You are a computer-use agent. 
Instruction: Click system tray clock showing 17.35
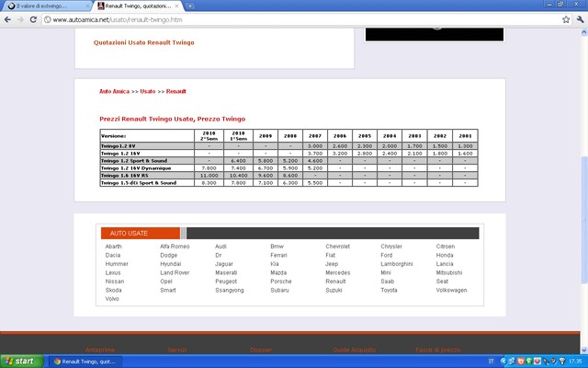(575, 362)
